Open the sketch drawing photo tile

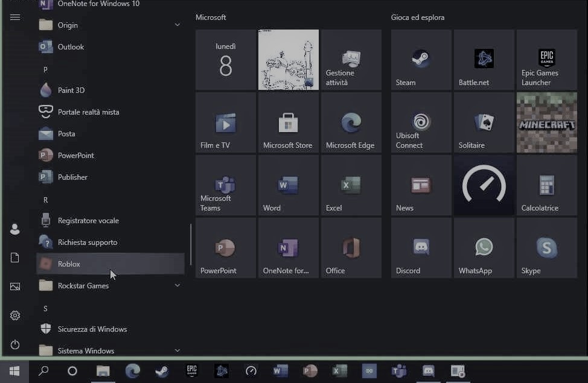289,60
